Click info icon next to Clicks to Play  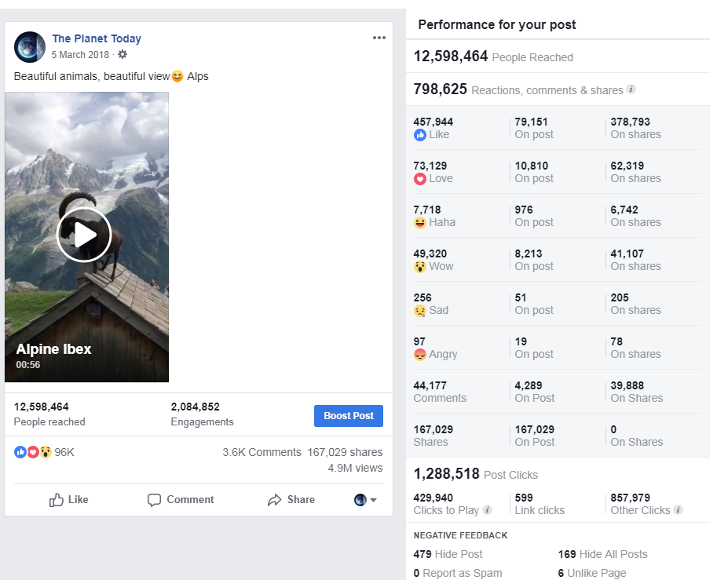[487, 510]
